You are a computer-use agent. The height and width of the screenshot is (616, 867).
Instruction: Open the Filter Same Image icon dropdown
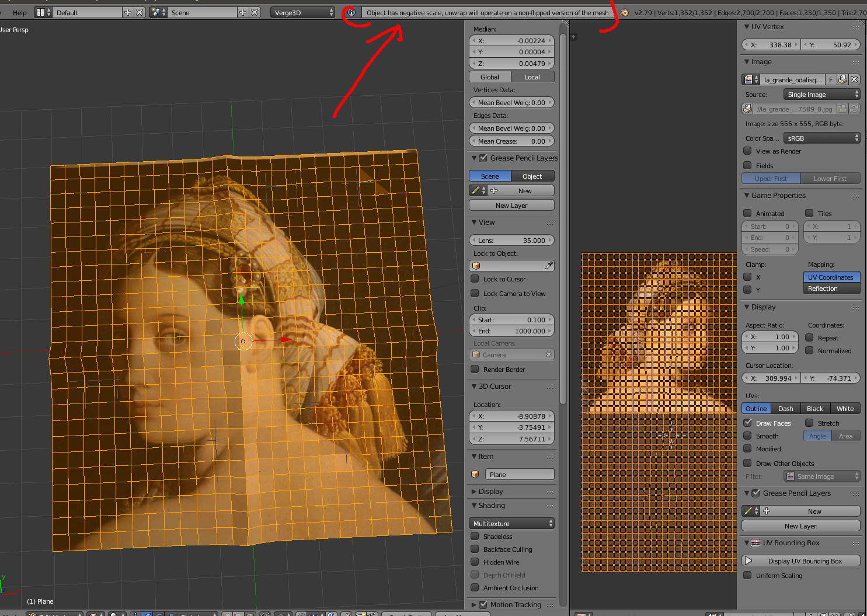click(x=821, y=476)
